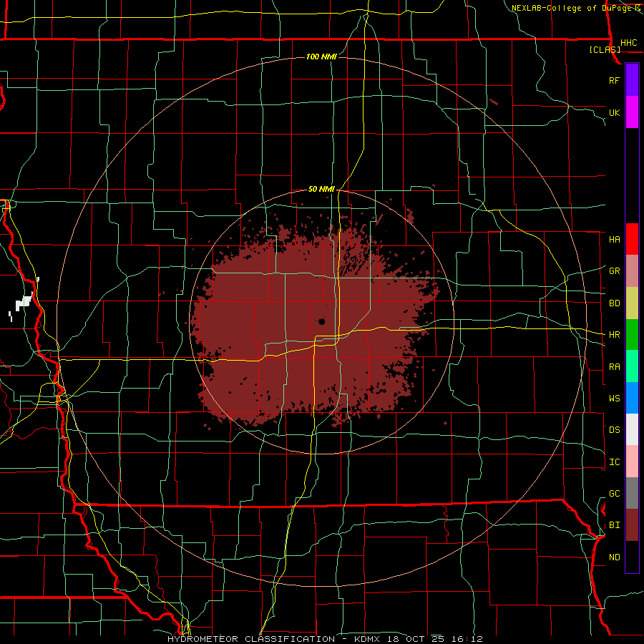Click the IC legend label
Image resolution: width=644 pixels, height=644 pixels.
615,462
